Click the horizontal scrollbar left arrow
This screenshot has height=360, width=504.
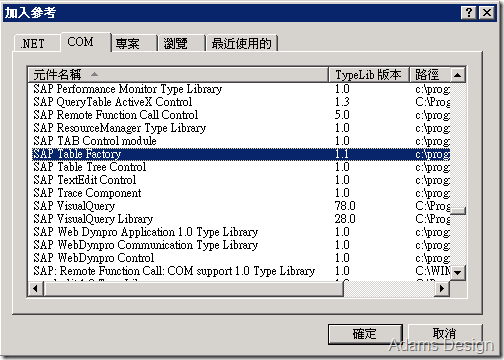[x=36, y=288]
